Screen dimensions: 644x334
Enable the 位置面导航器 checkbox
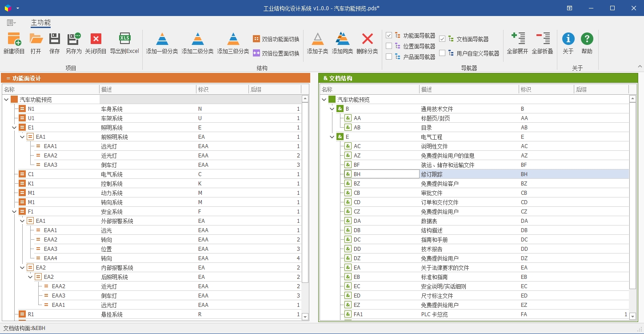389,46
